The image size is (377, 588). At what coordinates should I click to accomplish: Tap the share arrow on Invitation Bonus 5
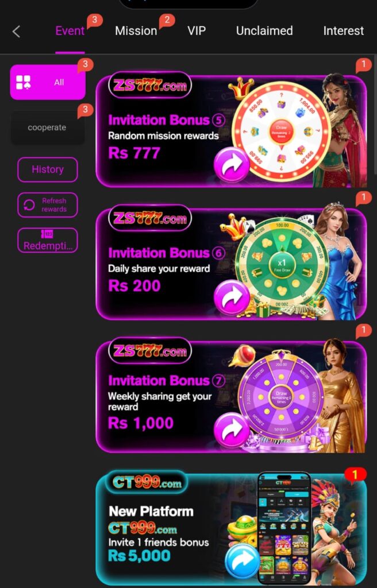(x=232, y=165)
